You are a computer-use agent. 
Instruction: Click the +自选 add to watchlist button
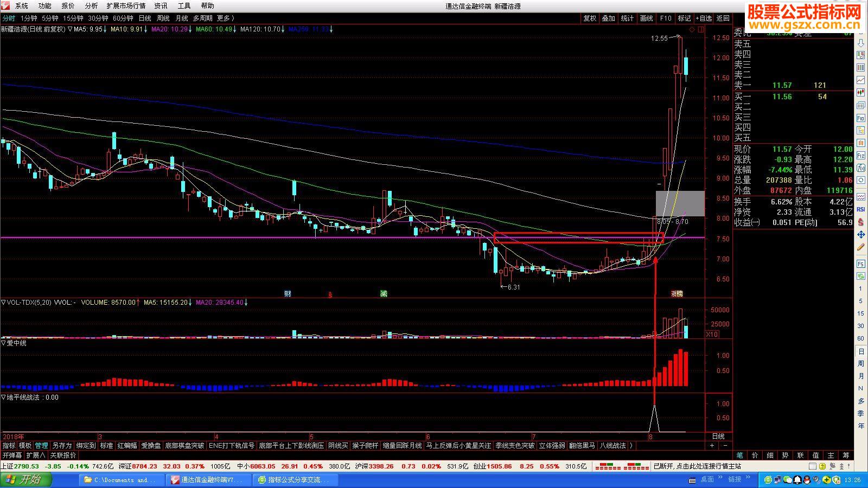point(704,18)
